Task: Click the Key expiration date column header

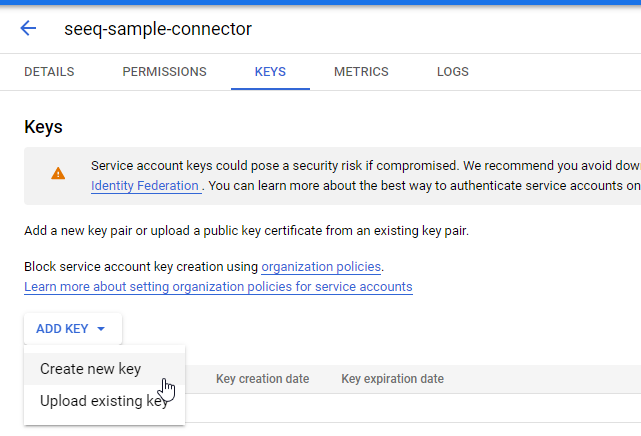Action: pos(392,379)
